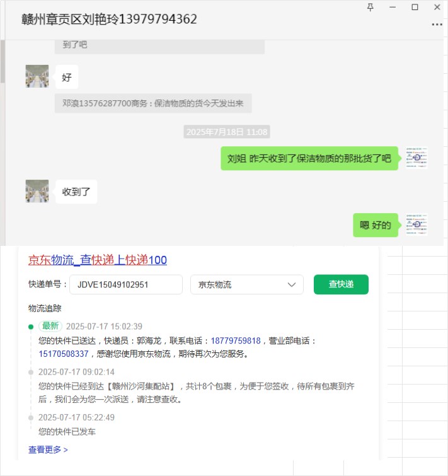Click own avatar beside '刘姐 昨天收到了' message

click(x=416, y=158)
